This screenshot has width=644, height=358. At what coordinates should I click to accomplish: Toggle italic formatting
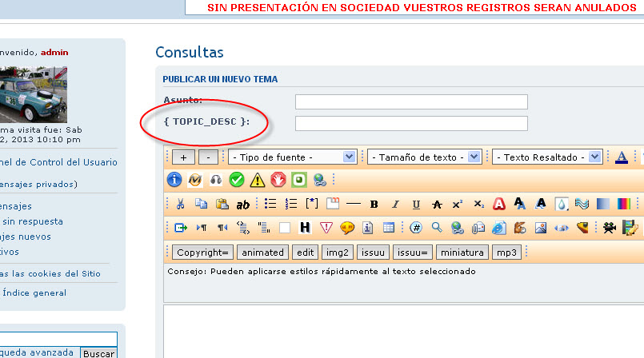click(x=395, y=205)
